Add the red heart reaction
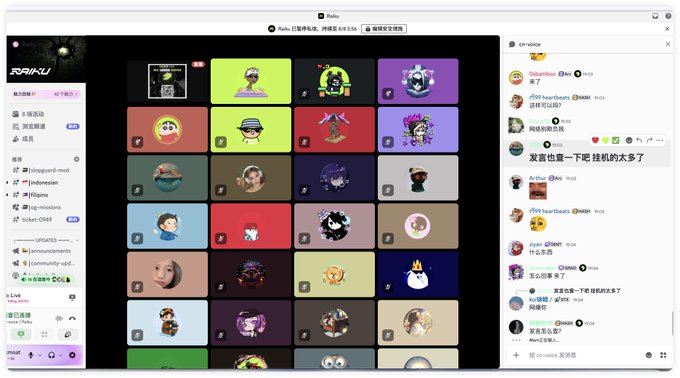The image size is (680, 378). (595, 140)
